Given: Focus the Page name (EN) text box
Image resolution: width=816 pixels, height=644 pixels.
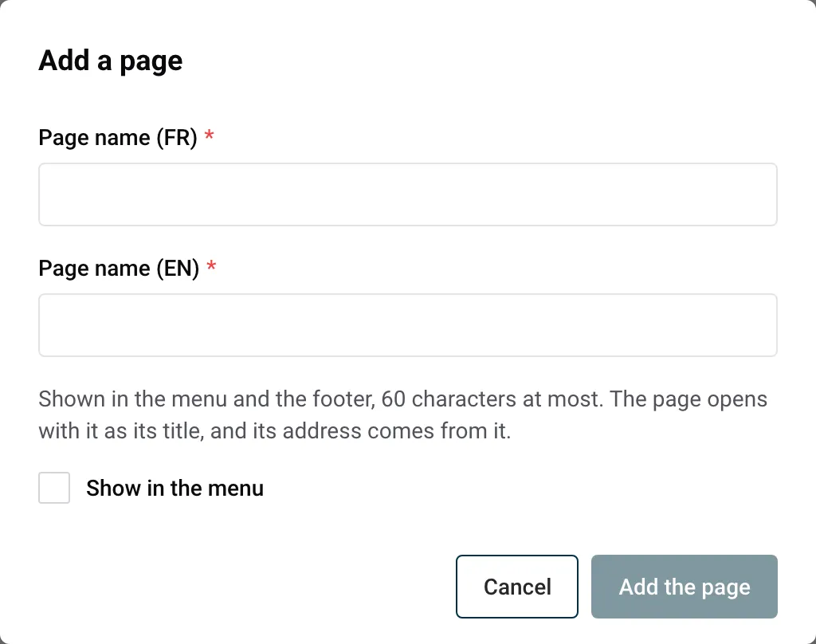Looking at the screenshot, I should 408,325.
